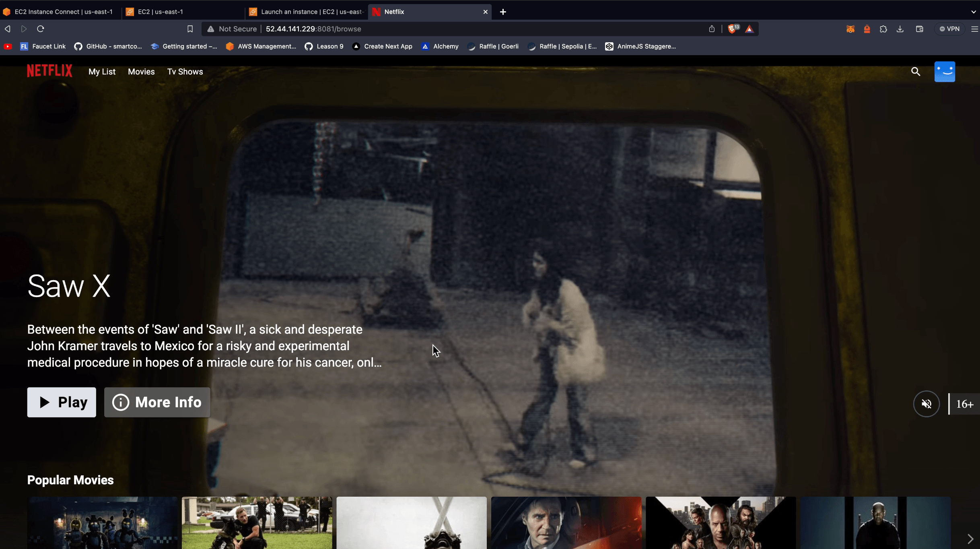Viewport: 980px width, 549px height.
Task: Open the Extensions puzzle icon
Action: coord(883,29)
